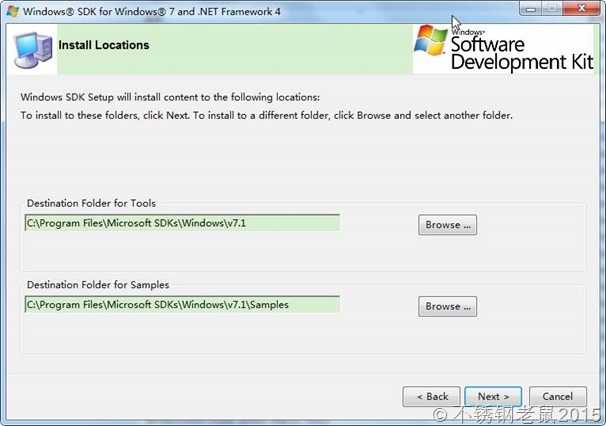Screen dimensions: 606x426
Task: Go to the Next setup step
Action: 493,396
